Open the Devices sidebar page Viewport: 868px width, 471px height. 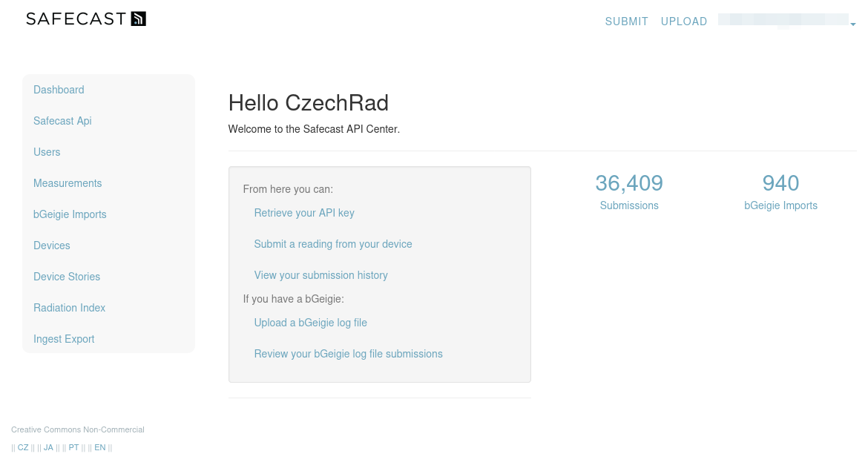tap(51, 246)
